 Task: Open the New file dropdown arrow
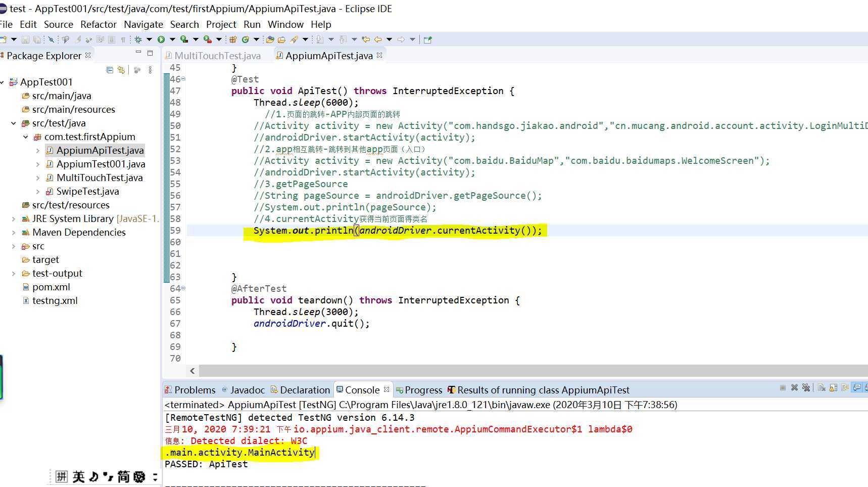14,39
